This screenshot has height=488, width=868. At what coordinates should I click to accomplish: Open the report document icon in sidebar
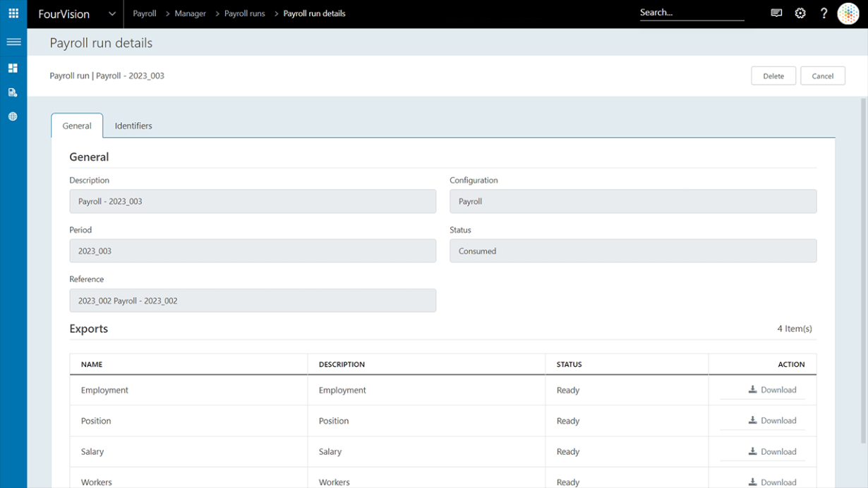13,92
